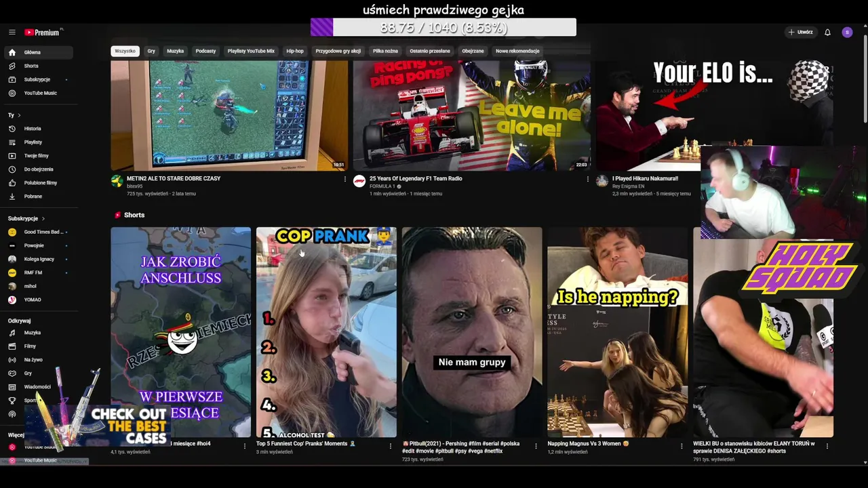Select Nowe rekomendacje filter chip

click(x=517, y=51)
